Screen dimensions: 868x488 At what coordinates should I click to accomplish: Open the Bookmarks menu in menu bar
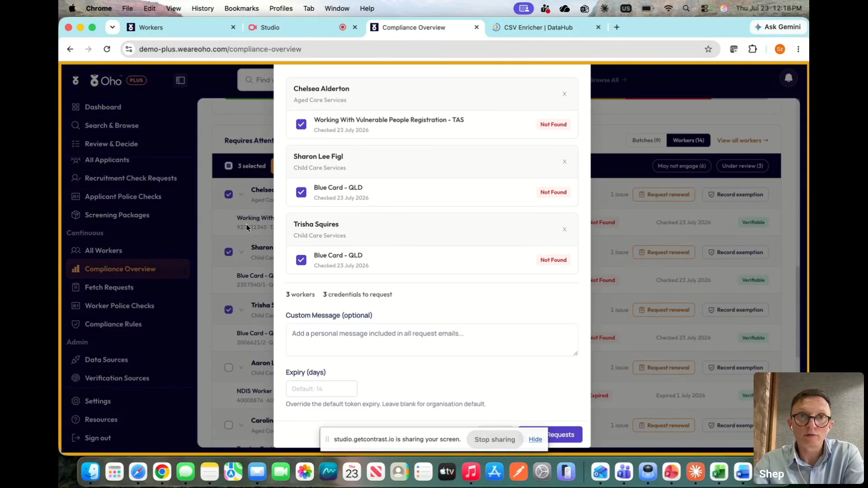point(241,8)
